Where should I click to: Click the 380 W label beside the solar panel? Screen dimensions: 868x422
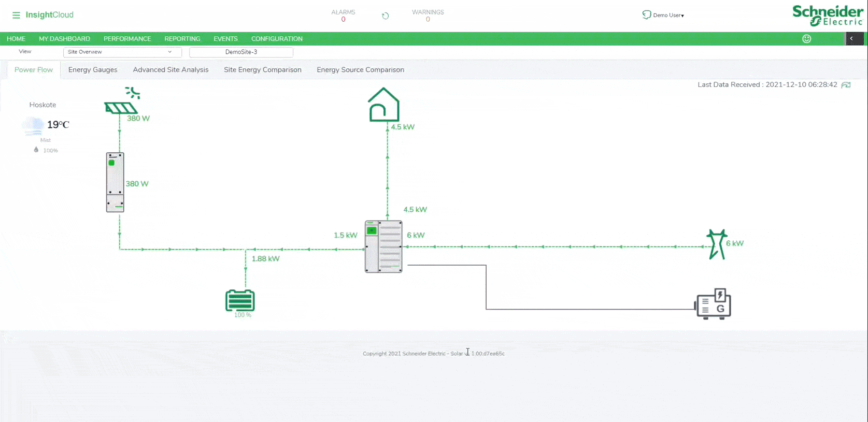point(138,119)
